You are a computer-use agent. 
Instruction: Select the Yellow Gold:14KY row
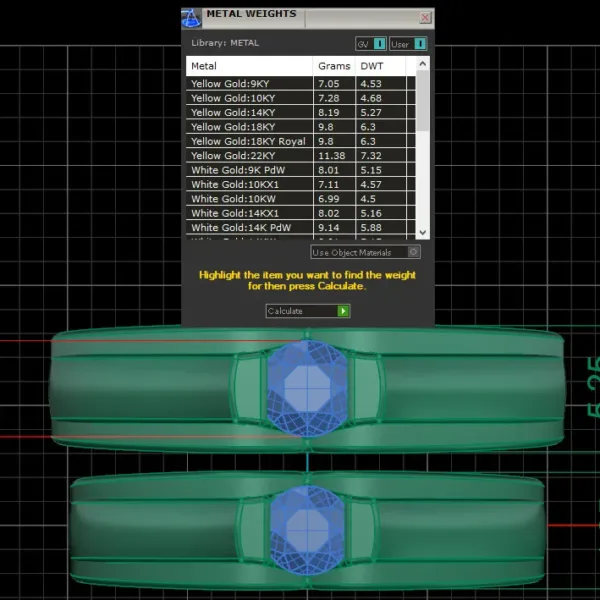tap(300, 112)
